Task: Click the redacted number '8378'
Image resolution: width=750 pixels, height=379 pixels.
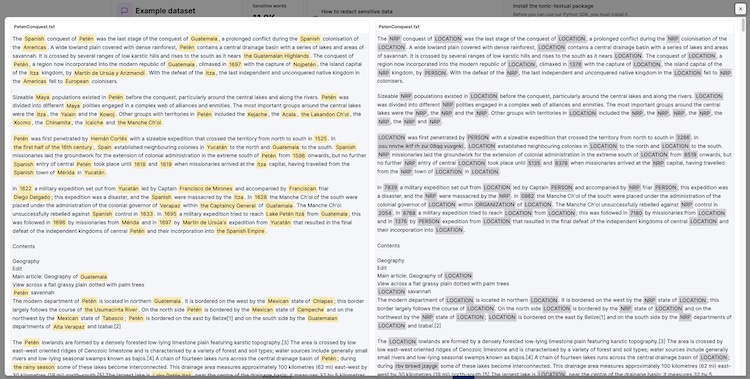Action: (562, 163)
